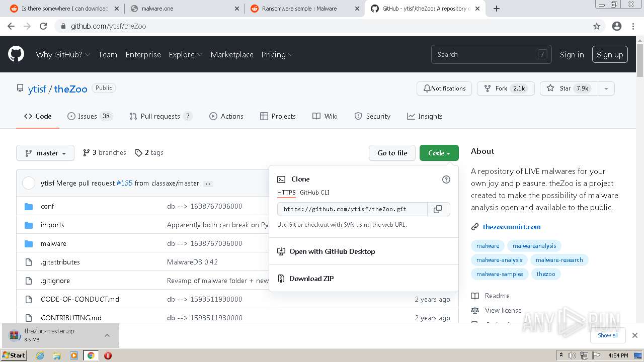Open the Insights tab
The width and height of the screenshot is (644, 362).
coord(425,116)
